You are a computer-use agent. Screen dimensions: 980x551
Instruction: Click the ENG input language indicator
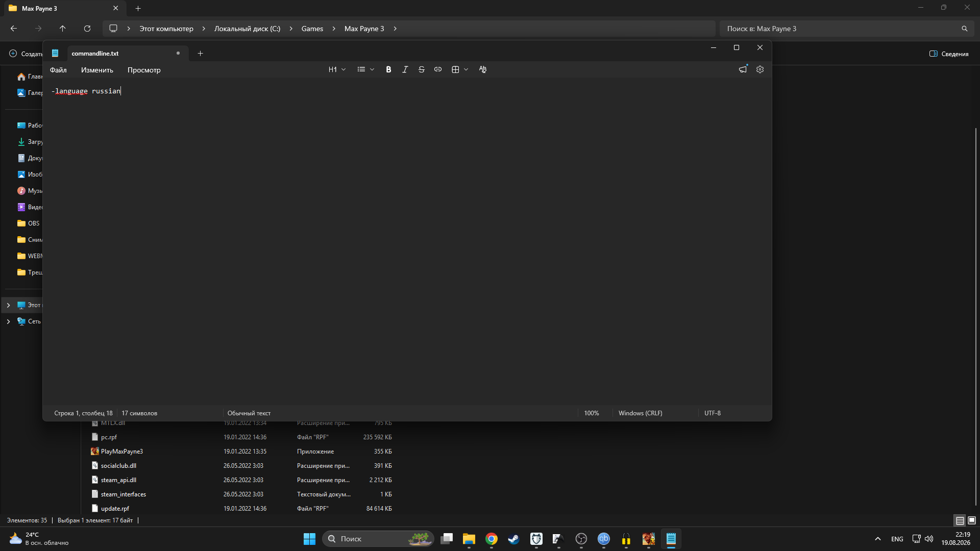897,539
